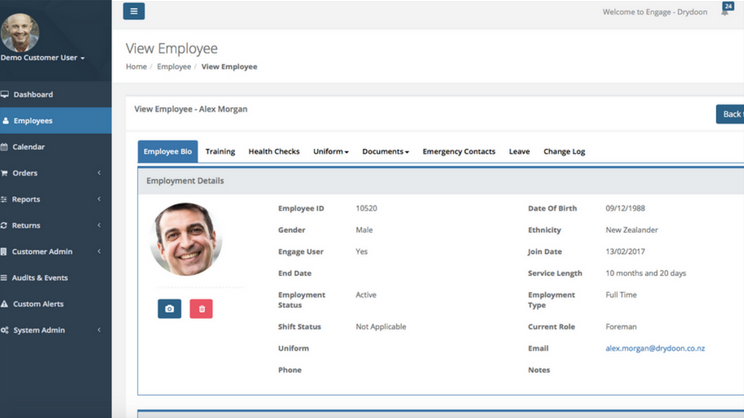Click the camera upload photo button

(169, 309)
